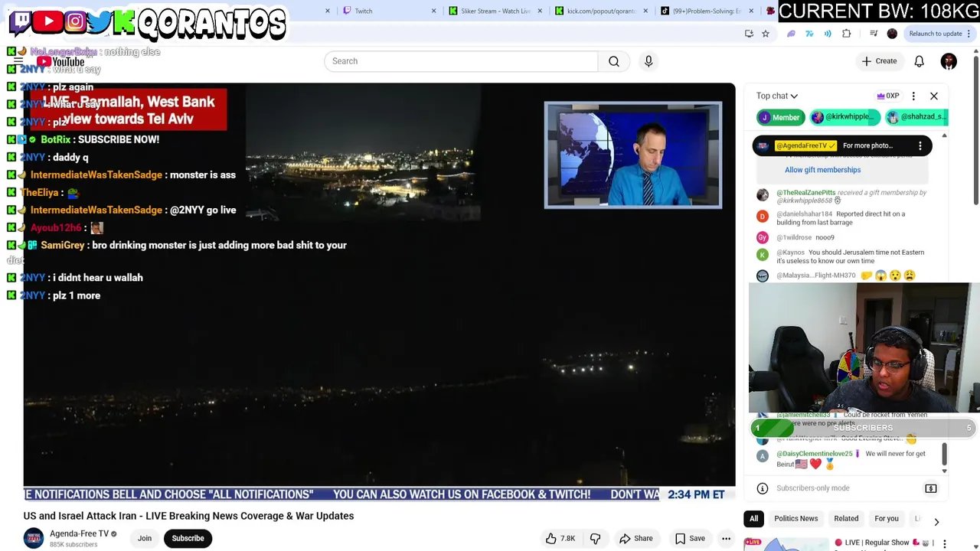Screen dimensions: 980x551
Task: Select the All category chip
Action: [753, 519]
